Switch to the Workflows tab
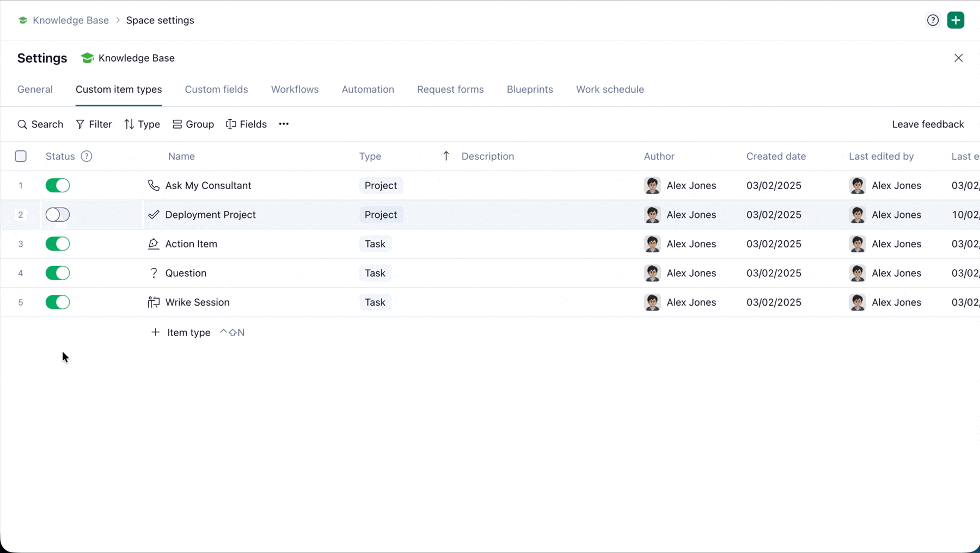 click(295, 89)
